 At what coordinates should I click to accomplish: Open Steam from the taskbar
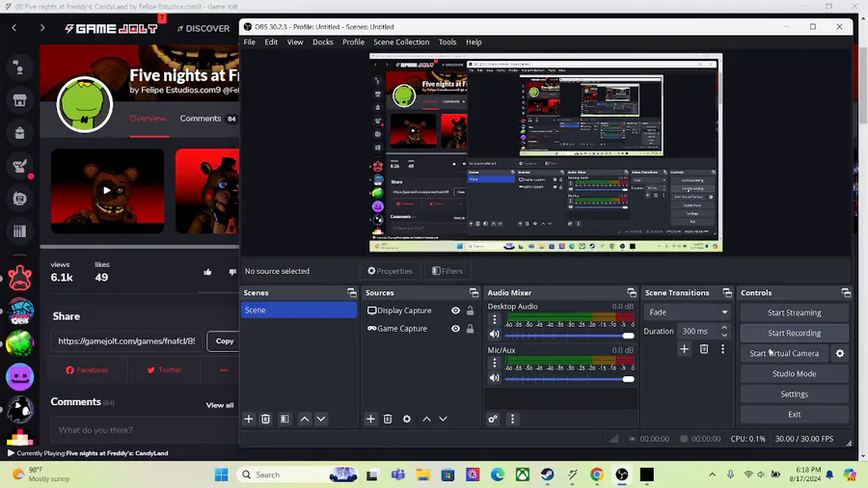tap(548, 474)
